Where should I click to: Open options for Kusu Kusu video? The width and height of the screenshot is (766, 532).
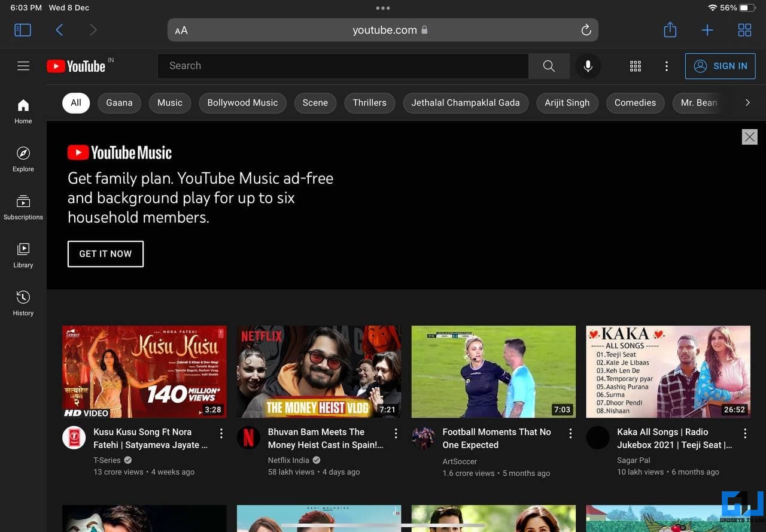click(x=221, y=433)
